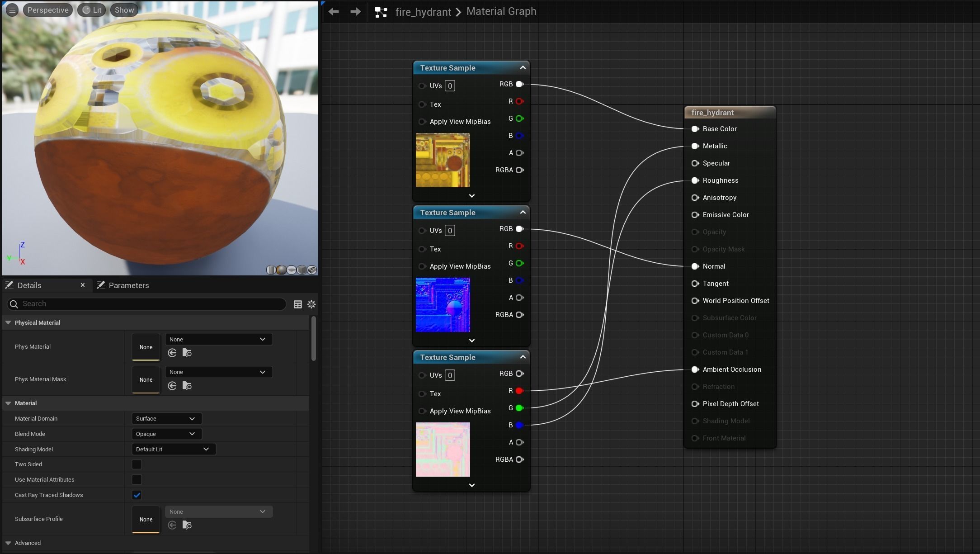Uncheck Cast Ray Traced Shadows
Viewport: 980px width, 554px height.
(137, 495)
